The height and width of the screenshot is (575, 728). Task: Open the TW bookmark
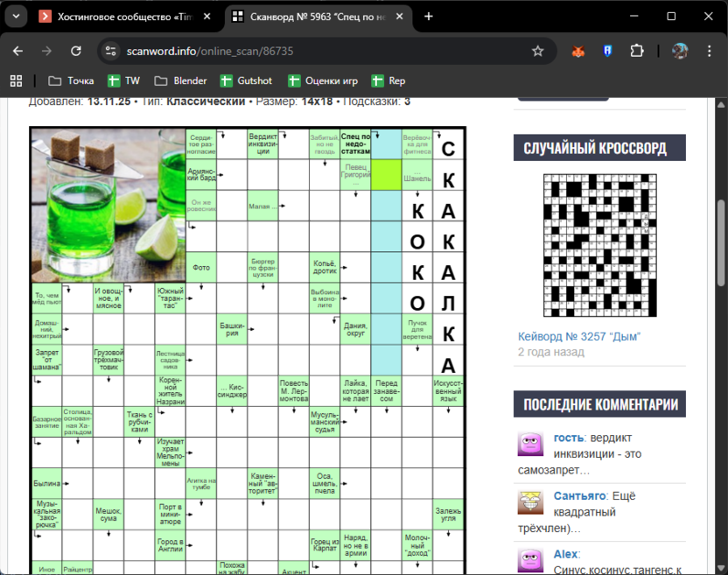124,81
